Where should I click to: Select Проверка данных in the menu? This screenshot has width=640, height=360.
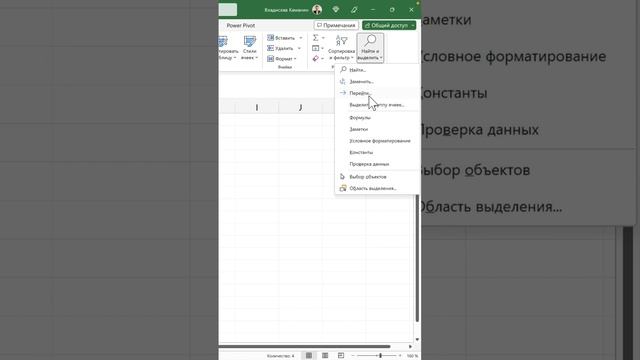[378, 164]
